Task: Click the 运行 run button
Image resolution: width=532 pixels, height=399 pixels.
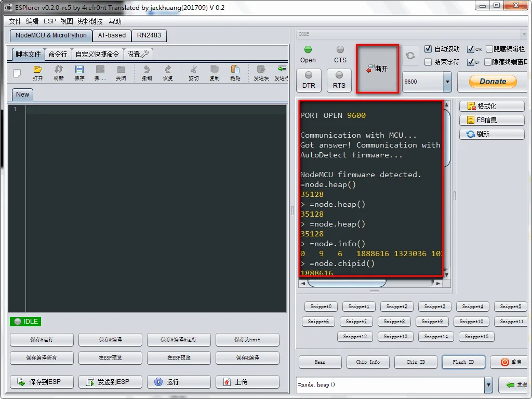Action: (179, 382)
